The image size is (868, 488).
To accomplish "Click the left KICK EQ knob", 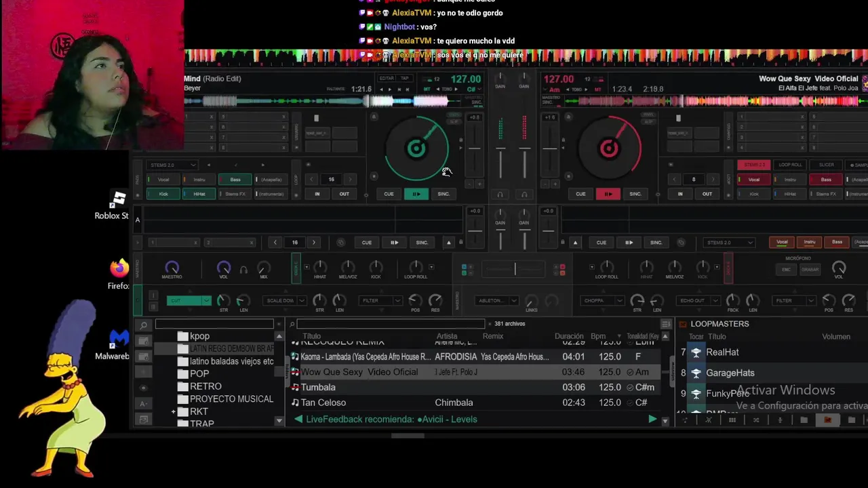I will pyautogui.click(x=376, y=267).
